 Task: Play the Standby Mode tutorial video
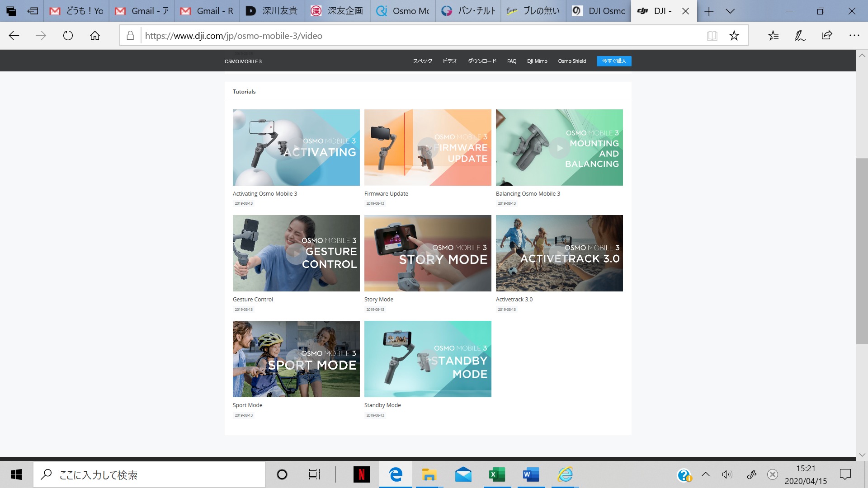(428, 359)
